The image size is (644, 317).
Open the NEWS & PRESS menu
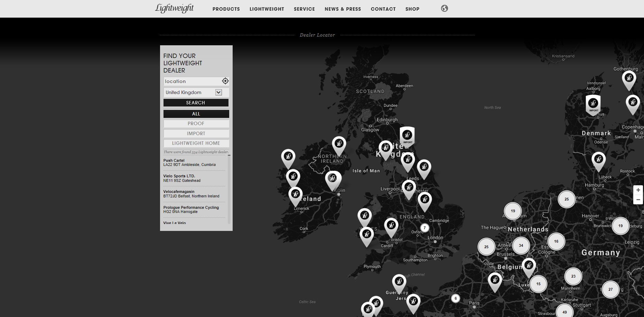tap(343, 9)
